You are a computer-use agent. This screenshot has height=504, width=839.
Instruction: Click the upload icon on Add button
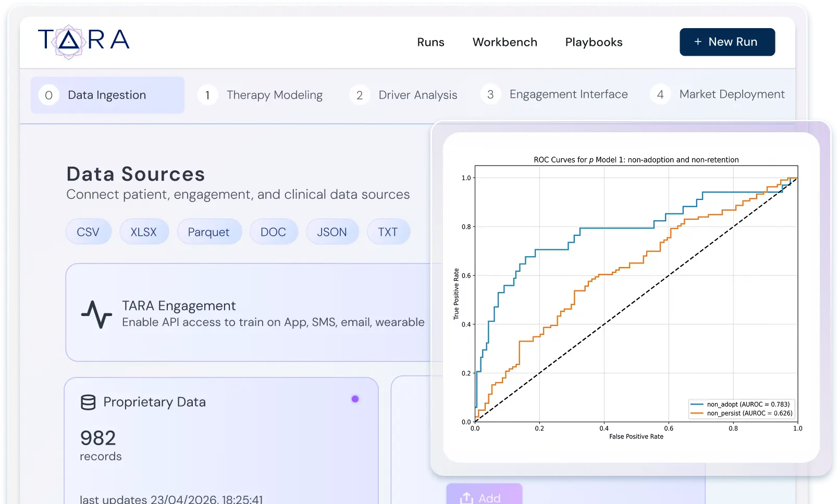(x=466, y=498)
